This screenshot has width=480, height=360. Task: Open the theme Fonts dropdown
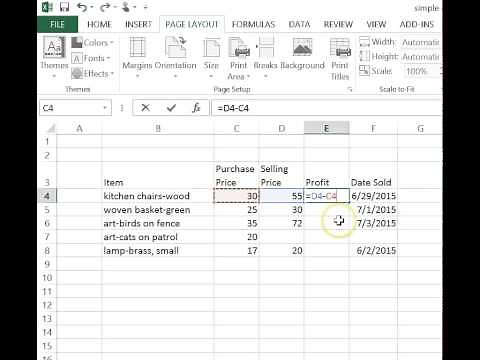coord(91,58)
